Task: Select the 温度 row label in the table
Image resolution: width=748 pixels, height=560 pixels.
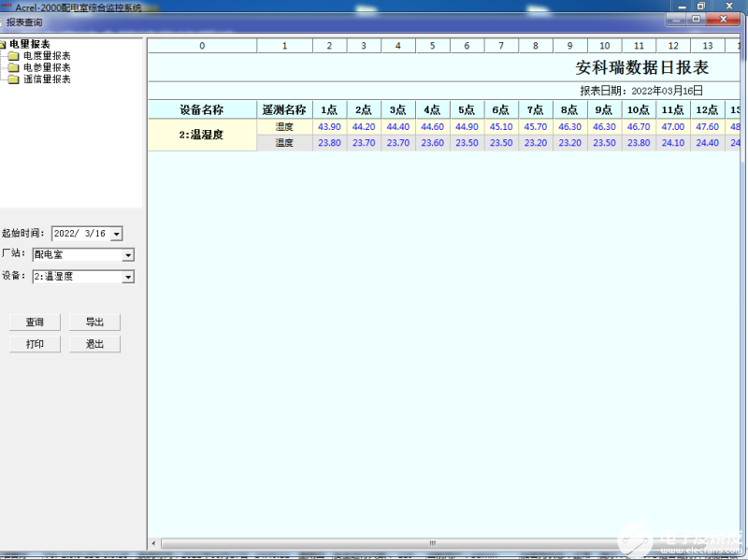Action: point(286,141)
